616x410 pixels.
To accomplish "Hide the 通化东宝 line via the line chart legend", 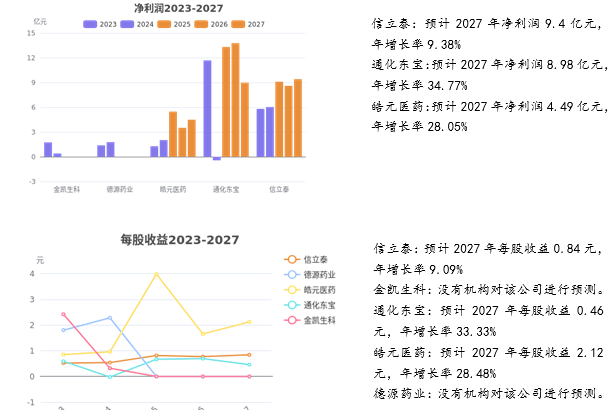I will [x=310, y=305].
